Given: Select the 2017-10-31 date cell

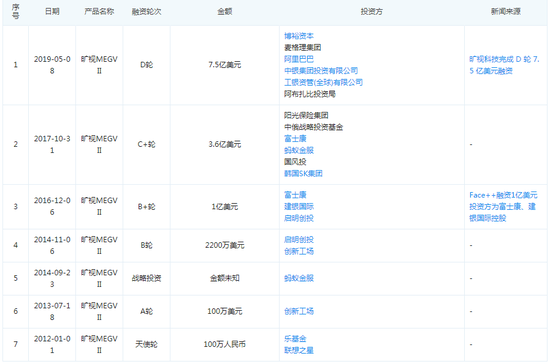Looking at the screenshot, I should (52, 144).
